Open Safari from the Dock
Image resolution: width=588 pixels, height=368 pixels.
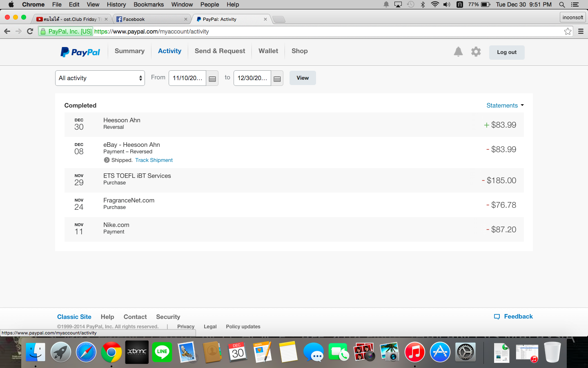coord(86,352)
